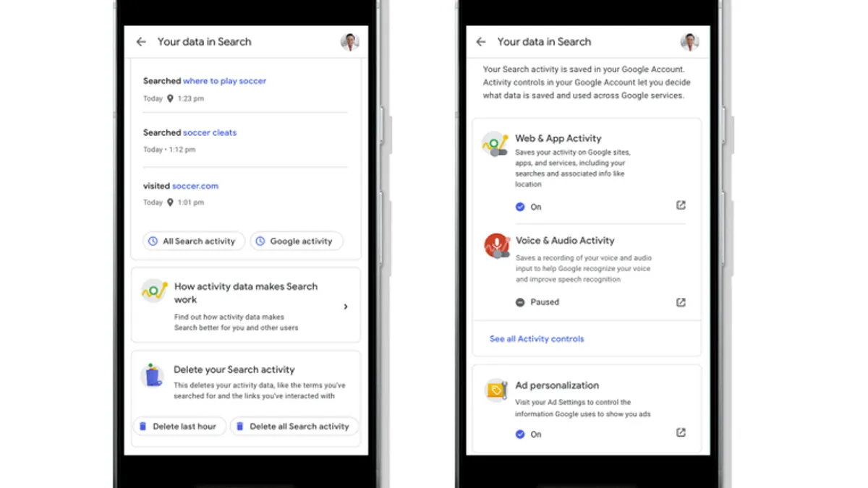Go back using left phone's back arrow

click(x=141, y=42)
